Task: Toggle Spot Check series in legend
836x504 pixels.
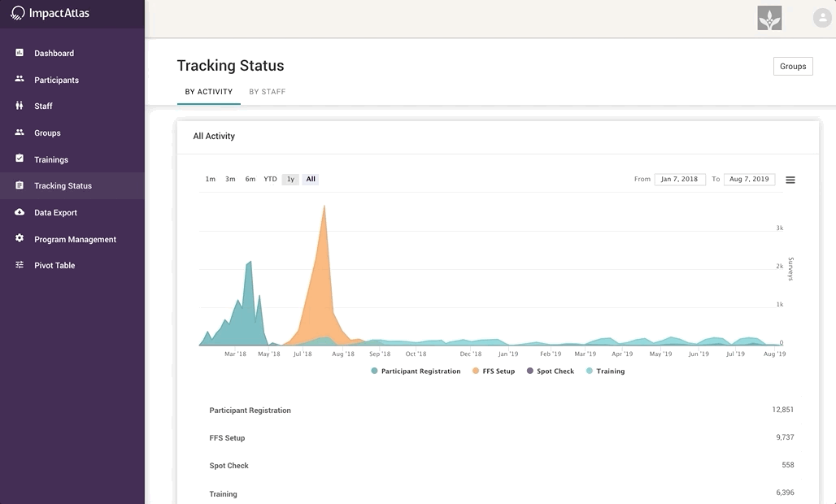Action: tap(551, 371)
